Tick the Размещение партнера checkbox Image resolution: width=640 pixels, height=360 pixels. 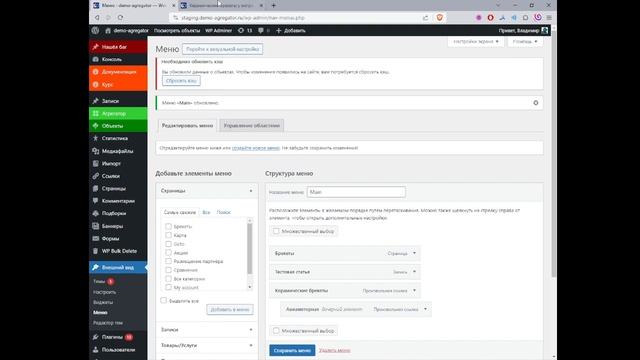click(x=168, y=261)
